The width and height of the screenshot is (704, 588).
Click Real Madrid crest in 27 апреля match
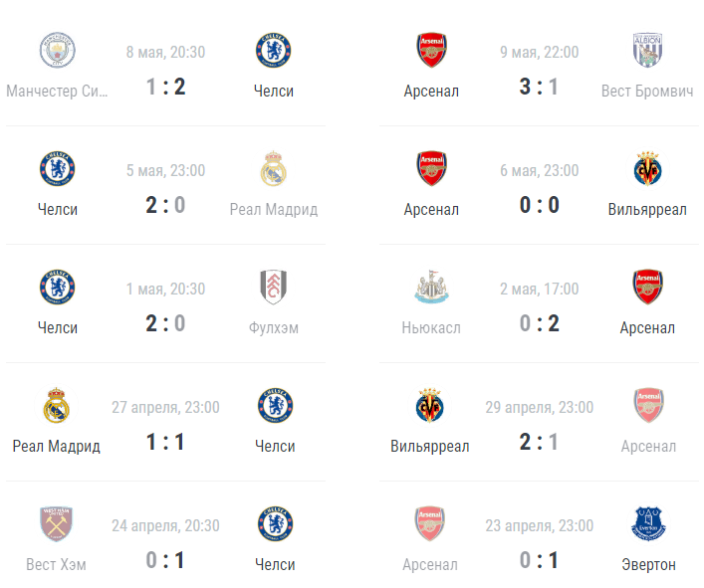(56, 406)
